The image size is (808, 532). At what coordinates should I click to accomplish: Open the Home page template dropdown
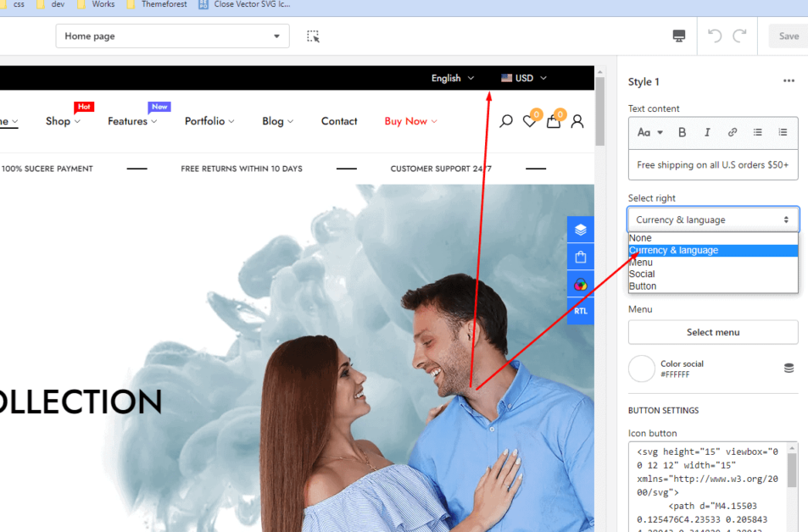pyautogui.click(x=172, y=36)
